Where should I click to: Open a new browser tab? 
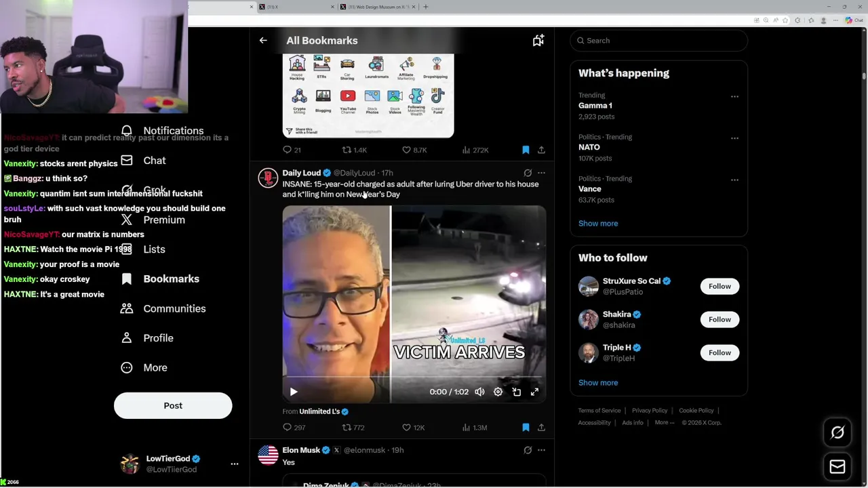(x=425, y=7)
